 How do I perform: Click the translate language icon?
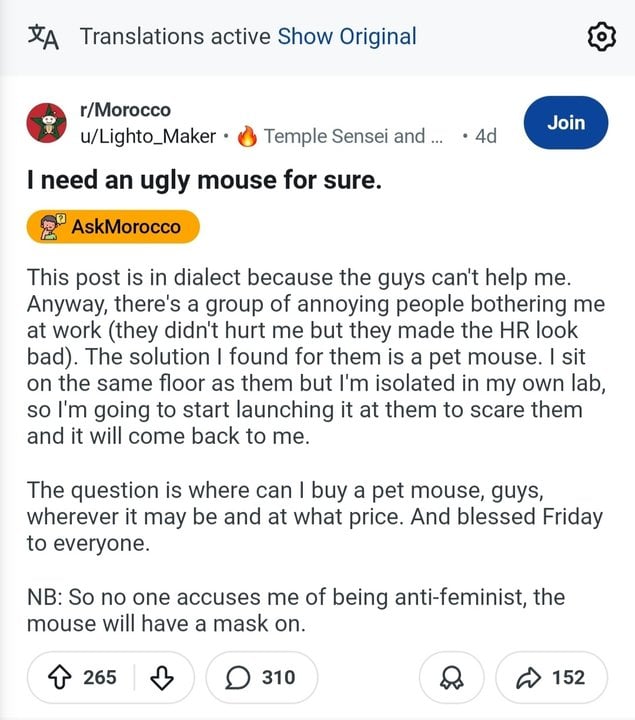point(41,37)
